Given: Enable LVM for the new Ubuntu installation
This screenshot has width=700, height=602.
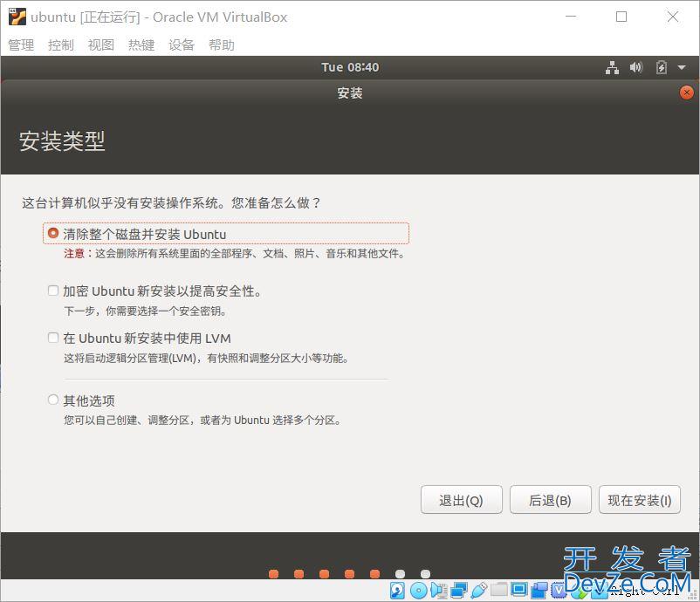Looking at the screenshot, I should [53, 338].
